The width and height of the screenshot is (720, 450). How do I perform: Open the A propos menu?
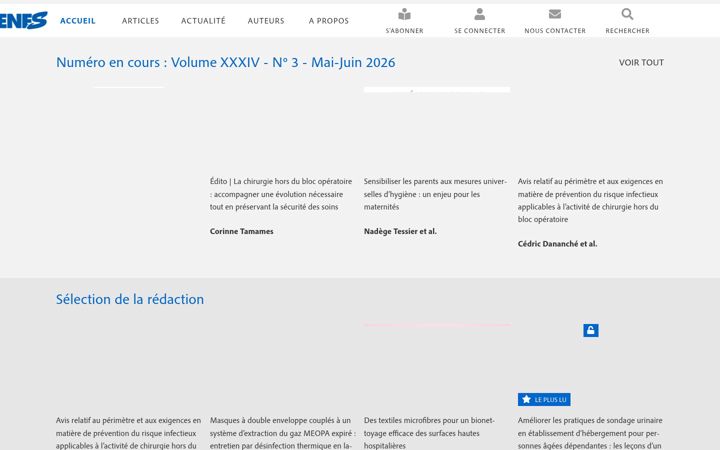tap(329, 21)
